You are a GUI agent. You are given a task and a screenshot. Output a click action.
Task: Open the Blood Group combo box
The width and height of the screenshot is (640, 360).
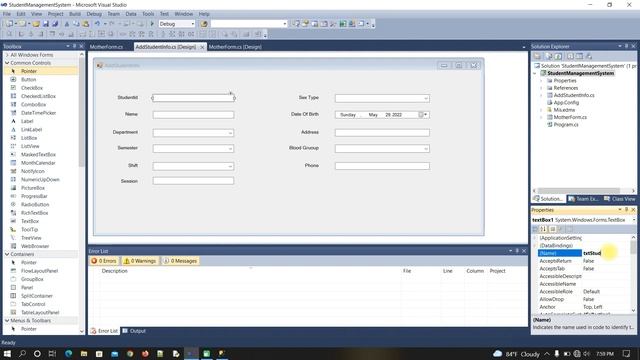(426, 149)
